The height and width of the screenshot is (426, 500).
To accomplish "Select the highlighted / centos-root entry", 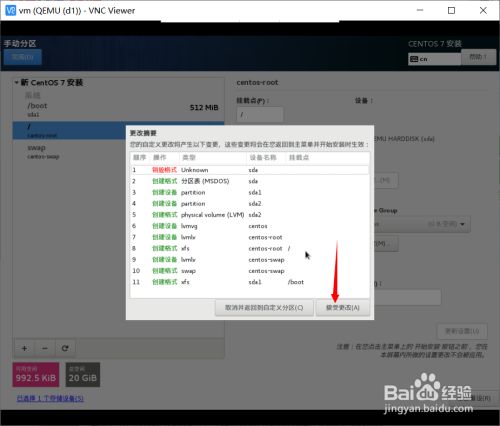I will pyautogui.click(x=69, y=130).
